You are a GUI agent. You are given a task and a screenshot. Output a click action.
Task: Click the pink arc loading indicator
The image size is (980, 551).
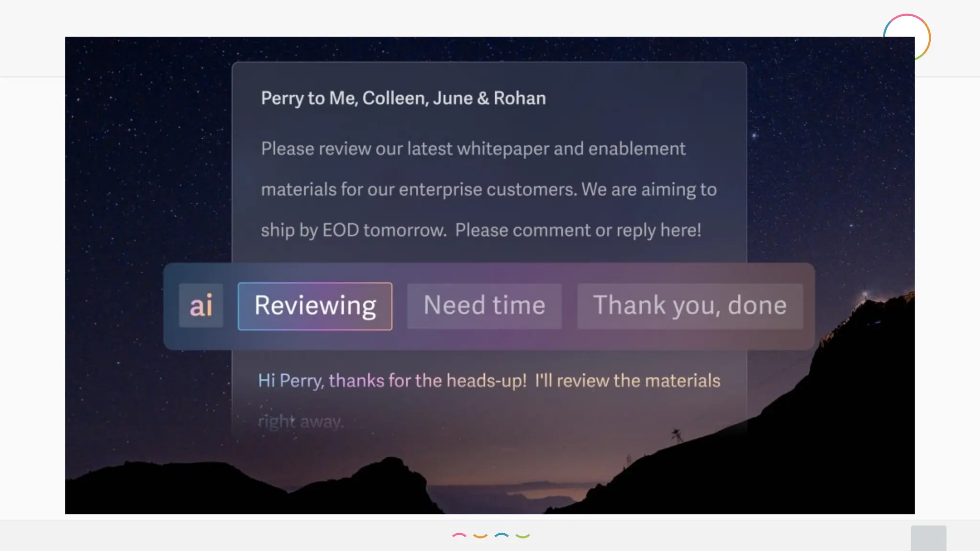coord(459,536)
